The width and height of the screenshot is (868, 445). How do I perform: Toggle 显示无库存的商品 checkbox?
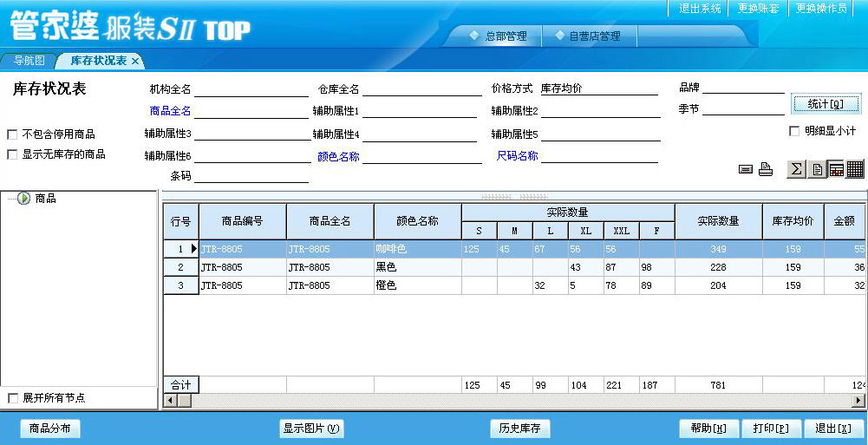(12, 154)
